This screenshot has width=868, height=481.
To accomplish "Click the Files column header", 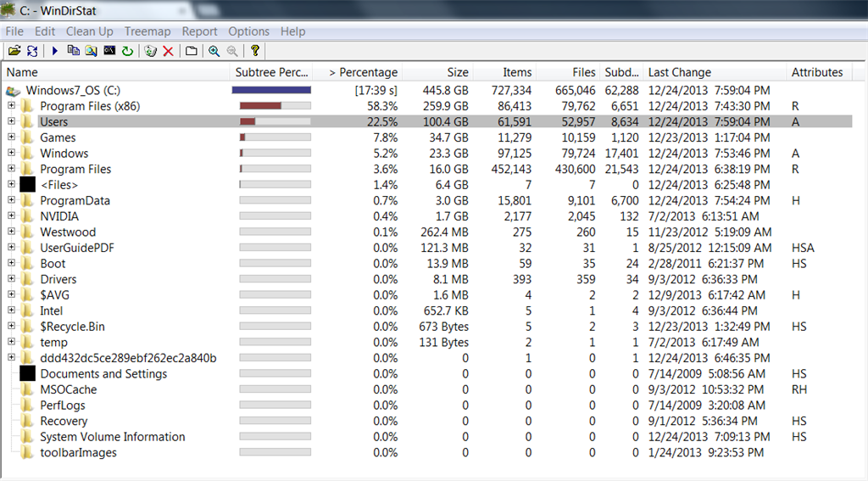I will (568, 73).
